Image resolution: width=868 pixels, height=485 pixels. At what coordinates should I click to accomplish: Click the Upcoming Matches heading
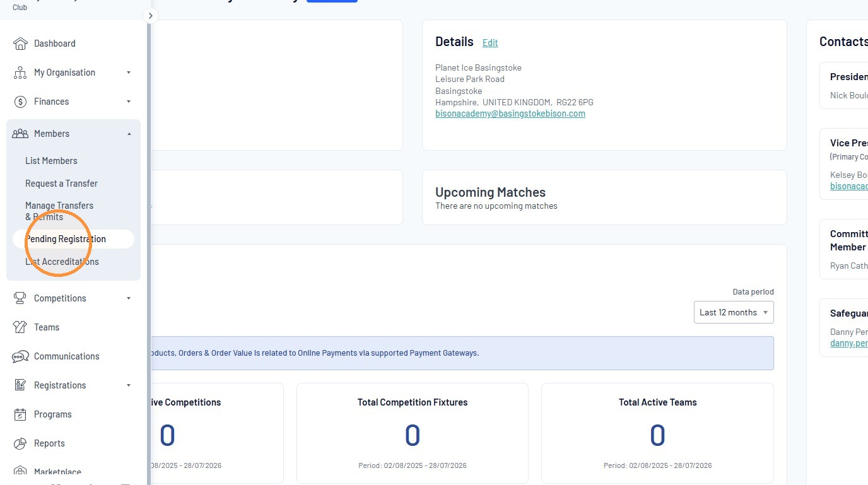coord(490,192)
